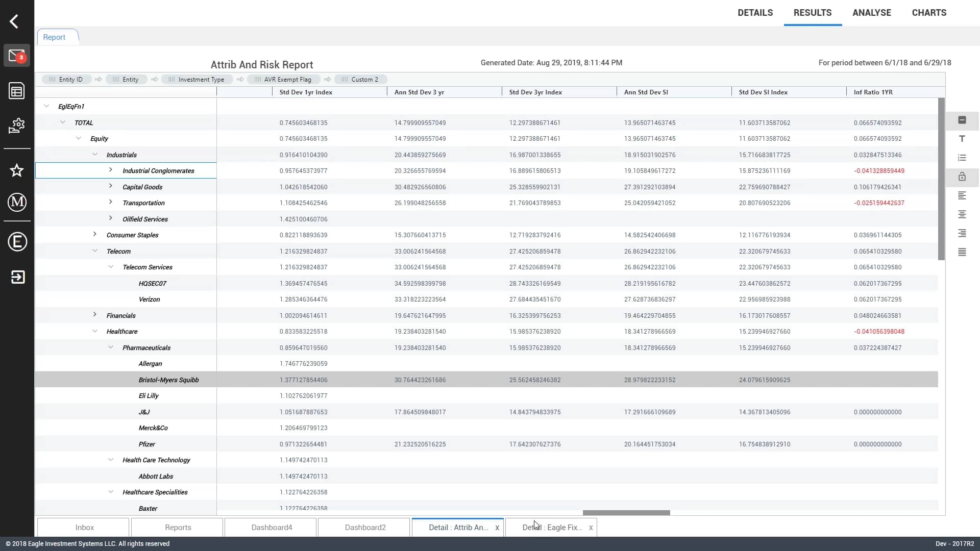Click the Custom 2 grouping chip
The image size is (980, 551).
[361, 79]
